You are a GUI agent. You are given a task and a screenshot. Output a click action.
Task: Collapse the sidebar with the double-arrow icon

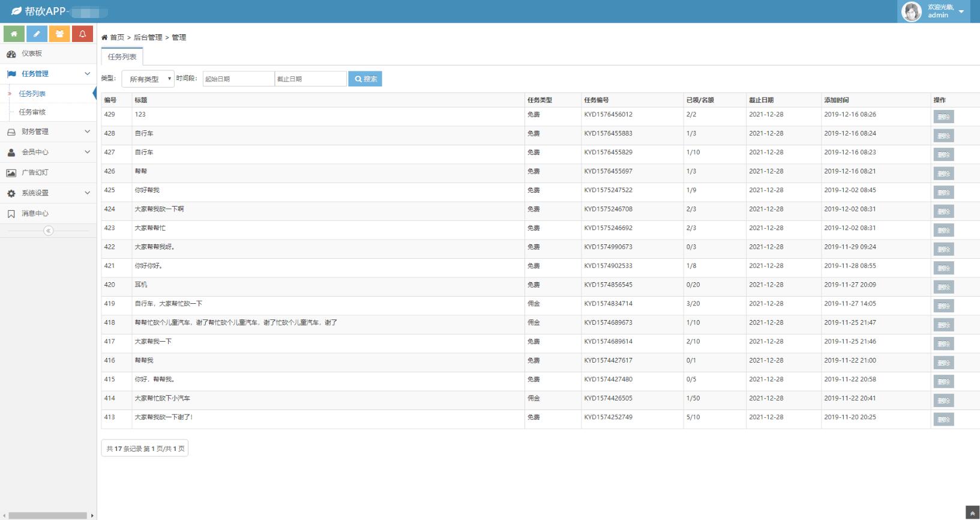point(49,231)
